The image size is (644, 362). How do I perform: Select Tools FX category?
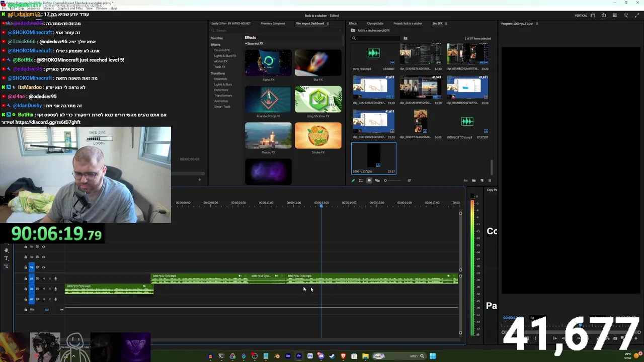[x=220, y=67]
